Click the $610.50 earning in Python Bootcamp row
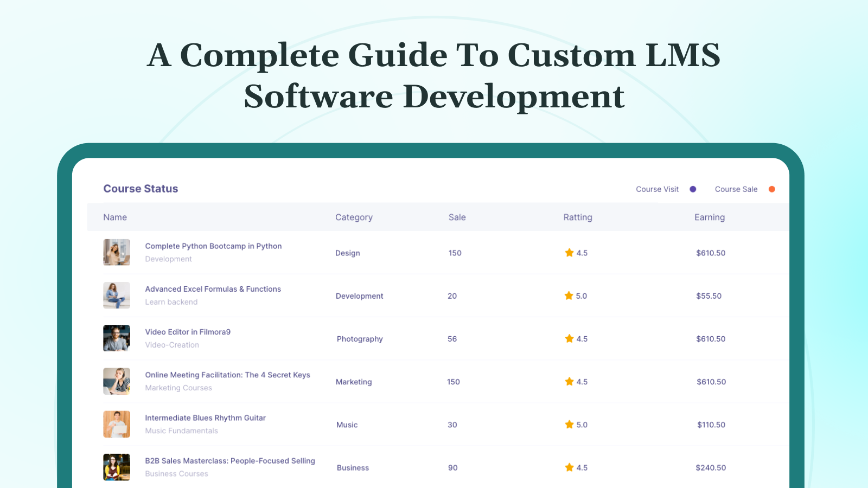The height and width of the screenshot is (488, 868). [711, 253]
